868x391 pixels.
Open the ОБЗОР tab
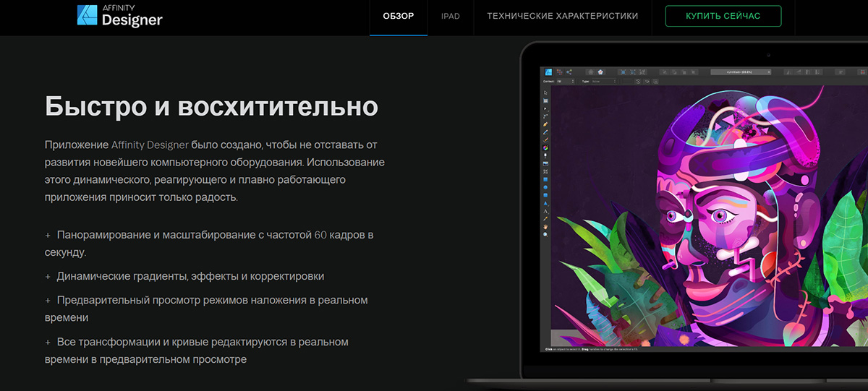click(x=399, y=16)
